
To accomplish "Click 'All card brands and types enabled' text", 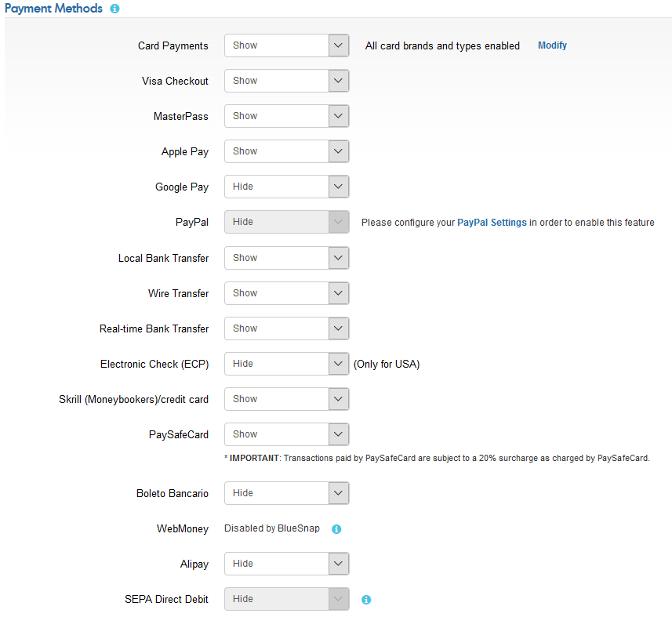I will click(x=442, y=45).
